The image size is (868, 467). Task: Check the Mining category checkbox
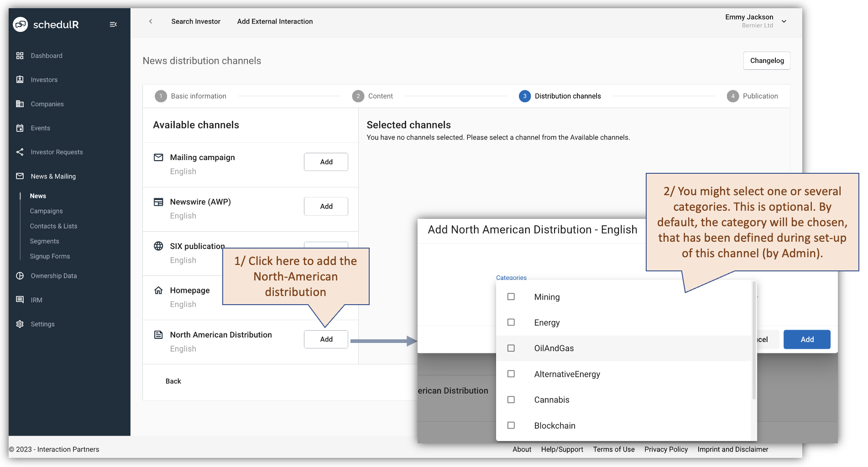click(511, 297)
